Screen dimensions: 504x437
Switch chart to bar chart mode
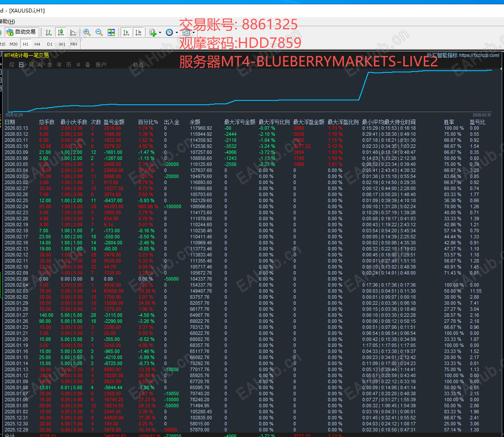click(49, 32)
